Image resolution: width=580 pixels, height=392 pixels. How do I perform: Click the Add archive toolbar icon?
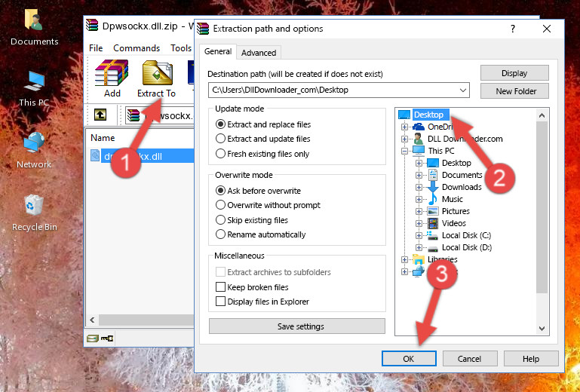coord(112,79)
